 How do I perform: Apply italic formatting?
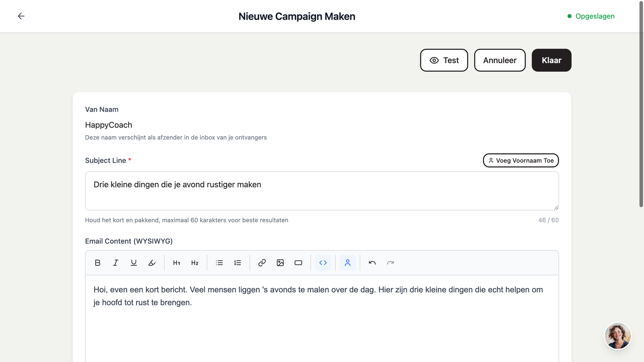click(x=116, y=263)
